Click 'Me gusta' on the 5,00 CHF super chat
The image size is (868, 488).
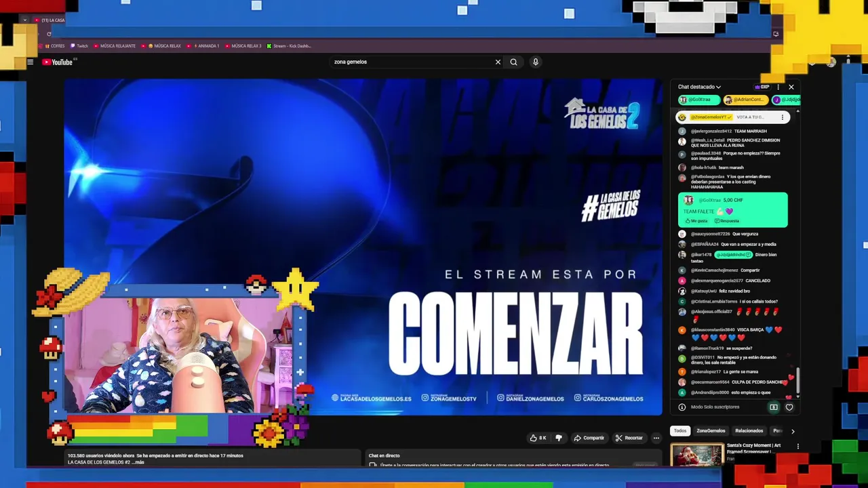(696, 221)
